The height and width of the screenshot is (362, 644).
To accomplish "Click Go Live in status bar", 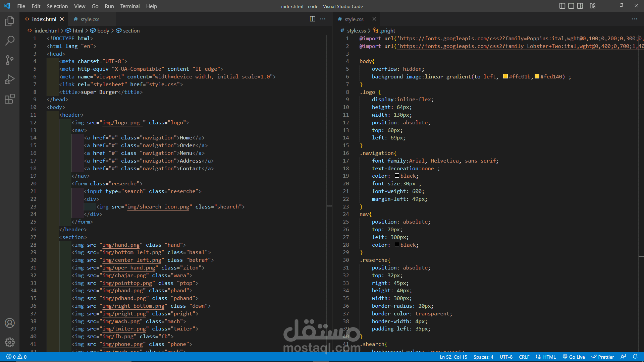I will click(x=574, y=357).
